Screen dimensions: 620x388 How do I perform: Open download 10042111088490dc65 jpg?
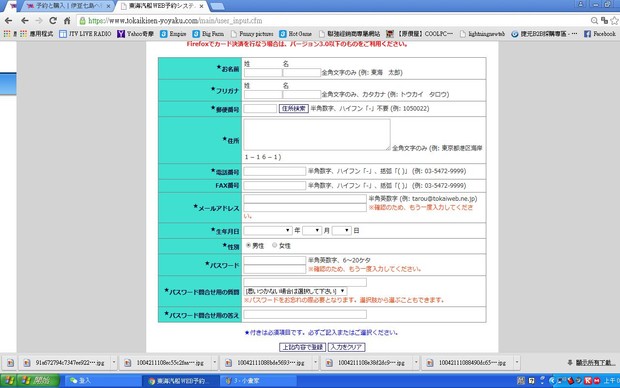468,362
